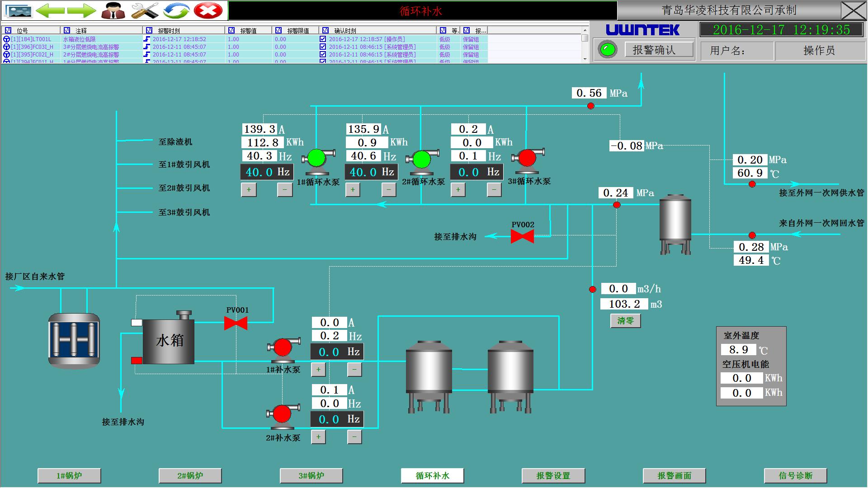Click the green forward arrow icon

pyautogui.click(x=81, y=10)
